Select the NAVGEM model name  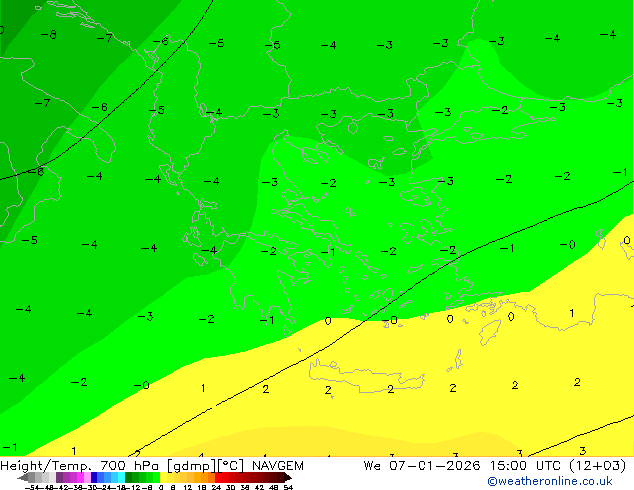pos(278,466)
